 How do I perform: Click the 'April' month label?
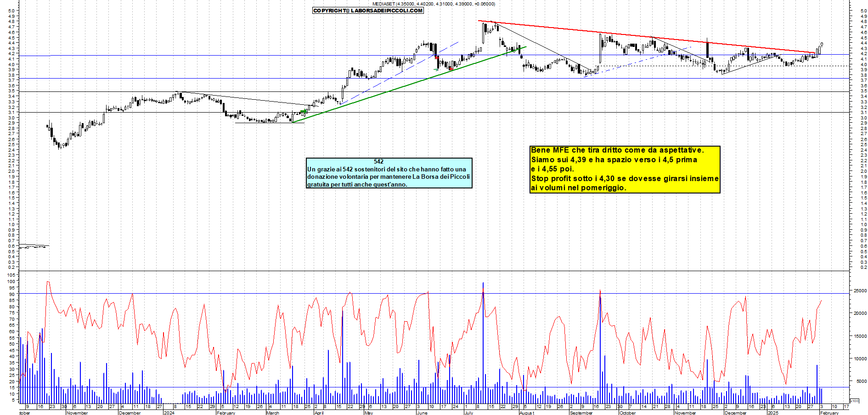point(319,413)
